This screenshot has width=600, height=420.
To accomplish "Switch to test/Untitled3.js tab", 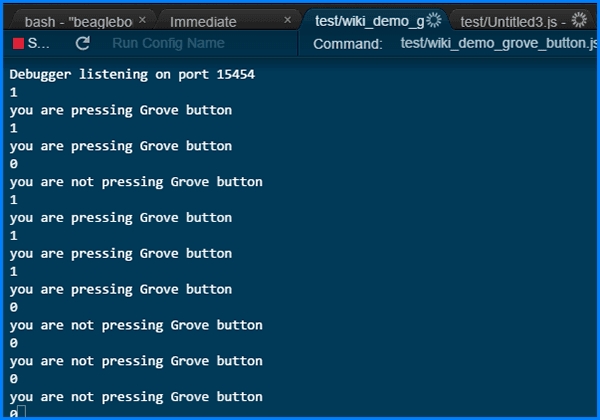I will tap(512, 21).
